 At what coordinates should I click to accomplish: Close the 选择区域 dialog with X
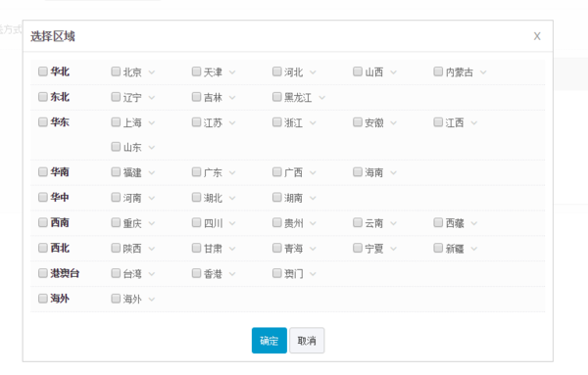(x=537, y=36)
